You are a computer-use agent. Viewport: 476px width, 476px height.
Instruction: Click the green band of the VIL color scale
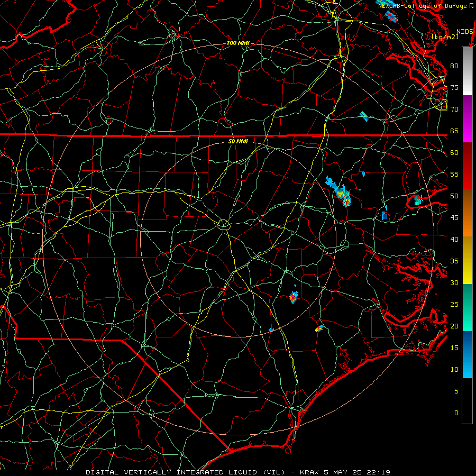click(467, 307)
